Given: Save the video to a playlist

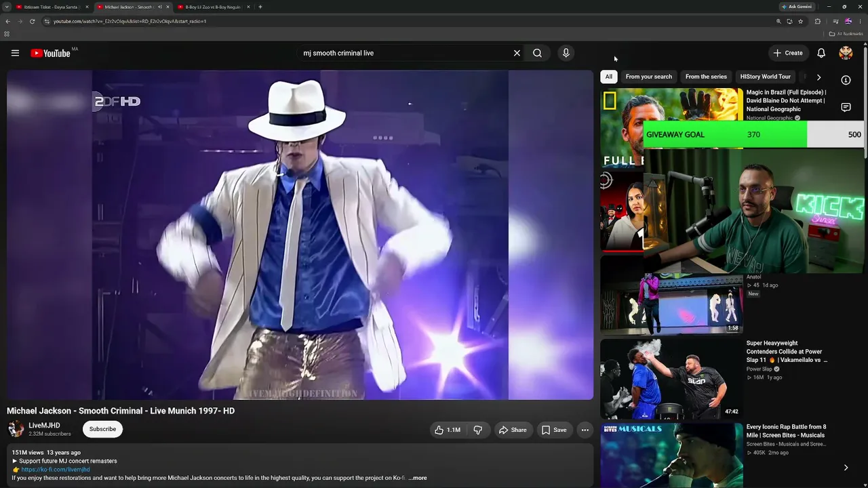Looking at the screenshot, I should tap(554, 430).
